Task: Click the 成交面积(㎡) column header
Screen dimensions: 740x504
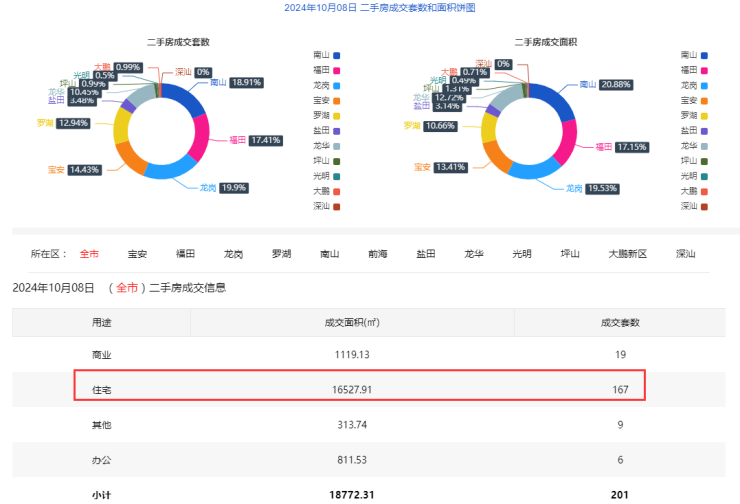Action: click(351, 323)
